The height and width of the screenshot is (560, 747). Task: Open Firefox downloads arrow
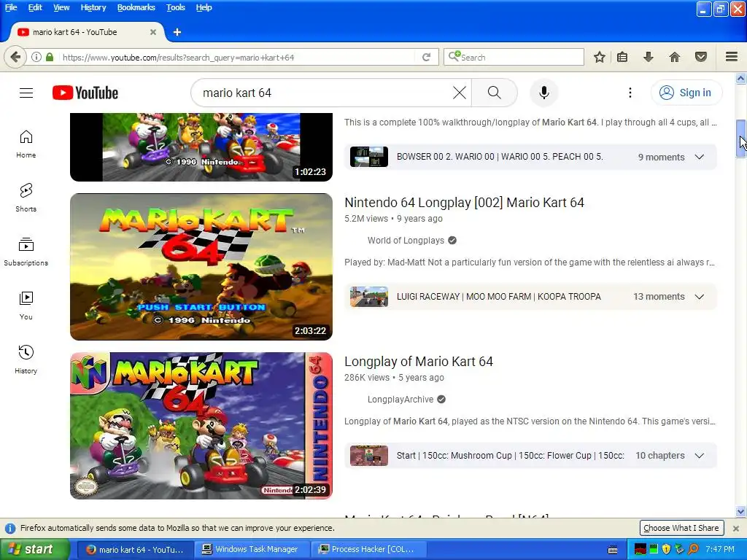click(648, 57)
